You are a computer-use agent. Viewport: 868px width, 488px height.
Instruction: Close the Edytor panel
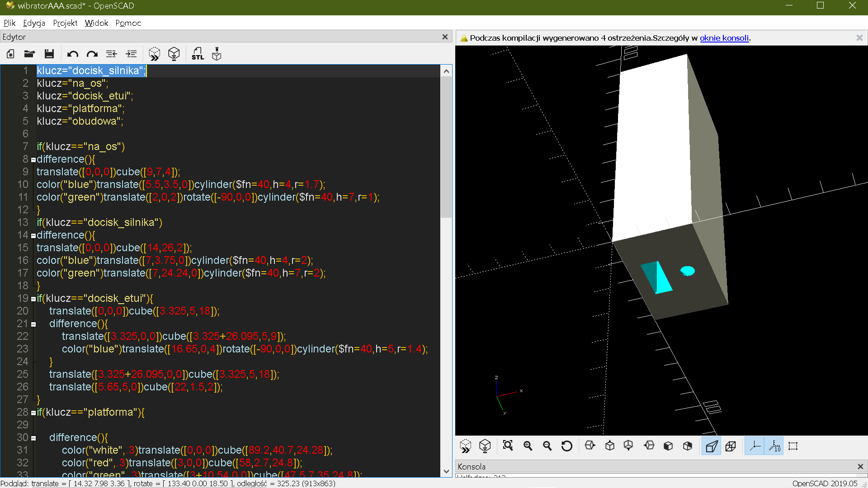coord(445,37)
